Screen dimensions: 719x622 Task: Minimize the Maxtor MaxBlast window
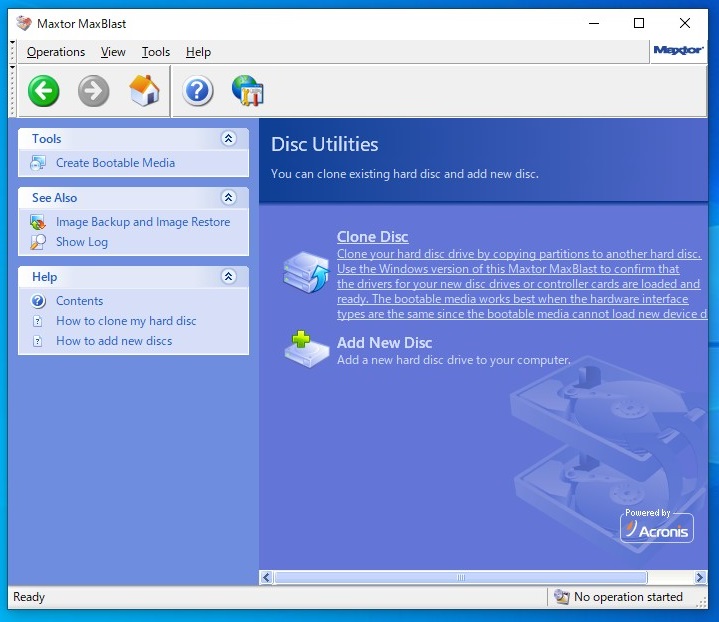(594, 23)
